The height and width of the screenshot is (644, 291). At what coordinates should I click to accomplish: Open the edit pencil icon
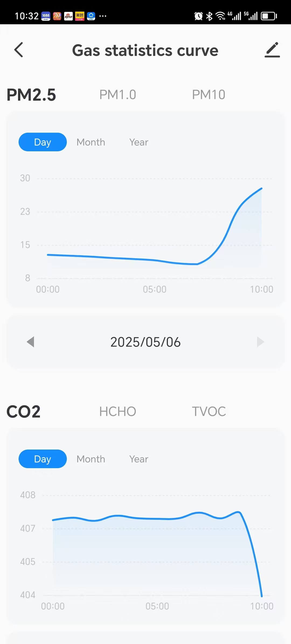272,50
